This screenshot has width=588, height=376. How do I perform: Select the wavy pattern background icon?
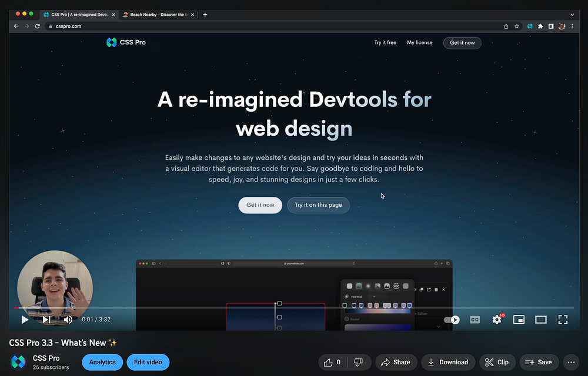click(396, 286)
